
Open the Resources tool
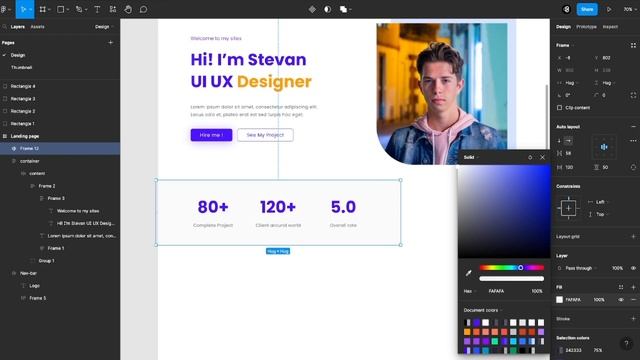point(113,9)
